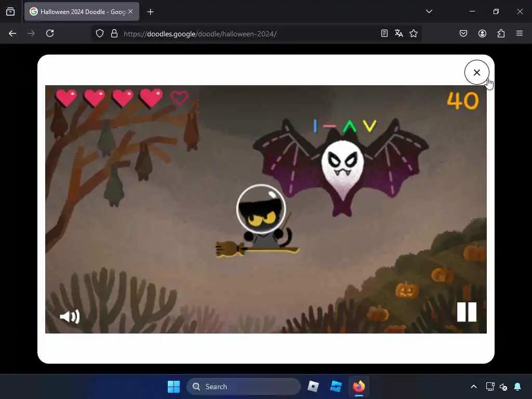List all tabs dropdown
This screenshot has width=532, height=399.
coord(429,11)
